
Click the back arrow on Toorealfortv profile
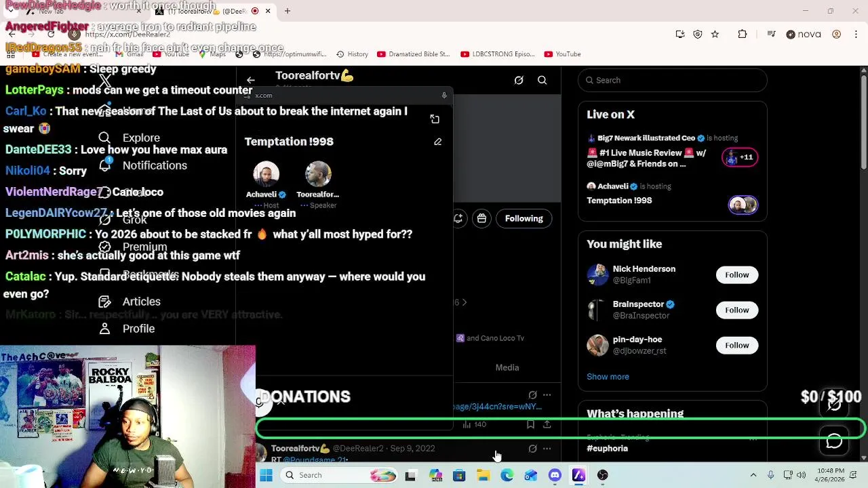click(x=250, y=80)
